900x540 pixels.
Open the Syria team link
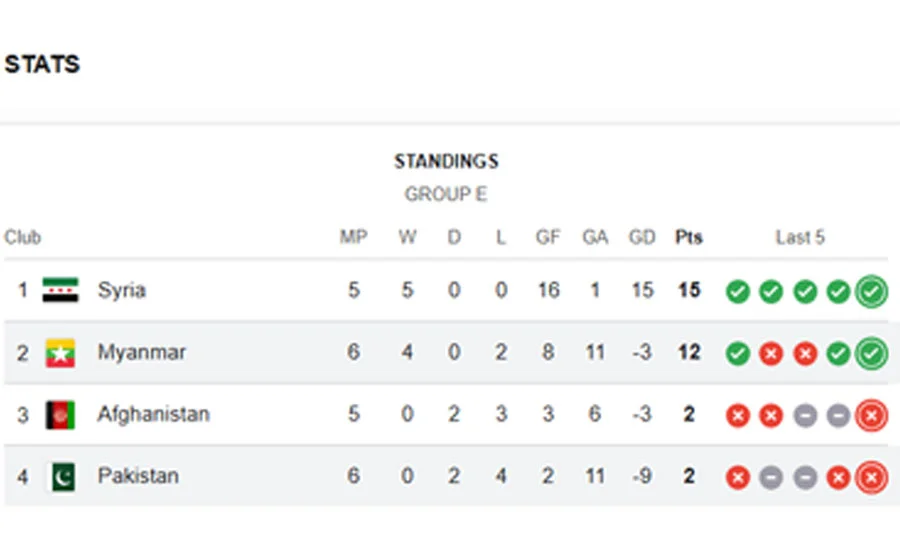pos(122,291)
